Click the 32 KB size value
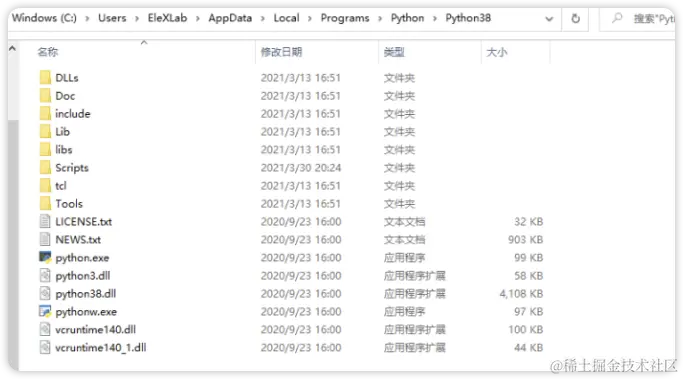The image size is (683, 379). (528, 222)
